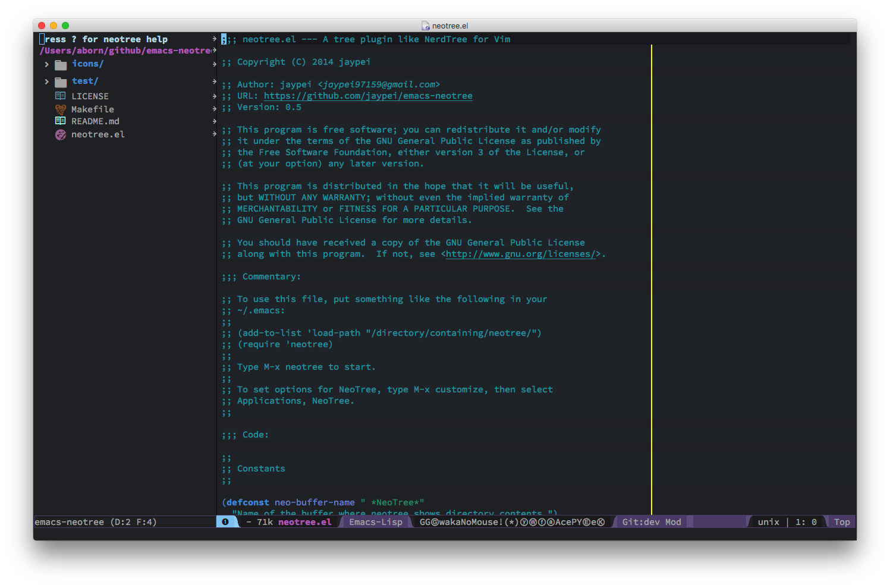Screen dimensions: 890x588
Task: Select neotree.el in the tree
Action: 98,134
